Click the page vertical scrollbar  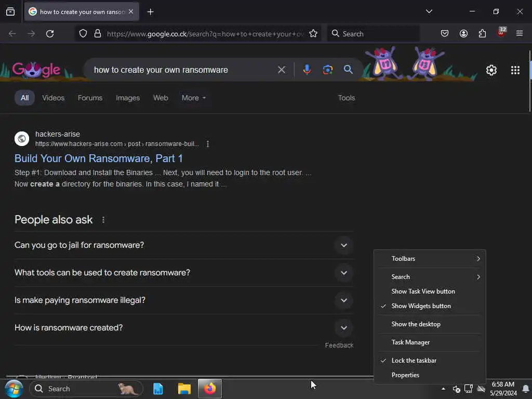tap(529, 82)
